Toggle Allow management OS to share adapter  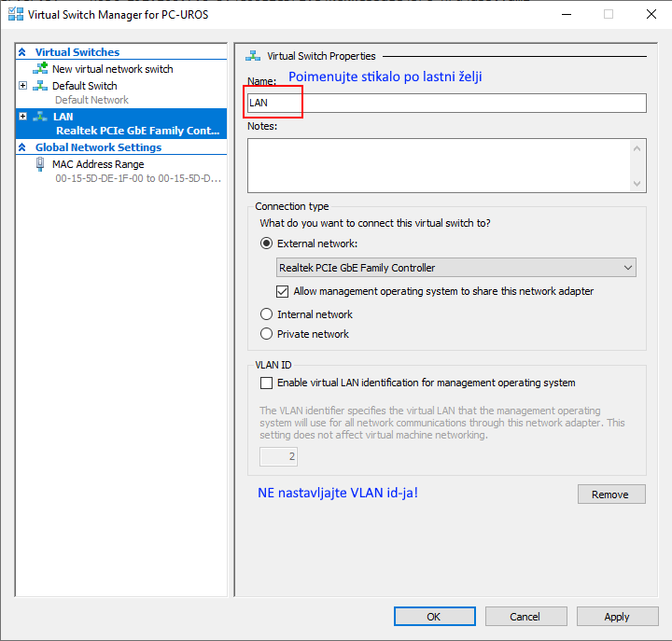tap(283, 291)
